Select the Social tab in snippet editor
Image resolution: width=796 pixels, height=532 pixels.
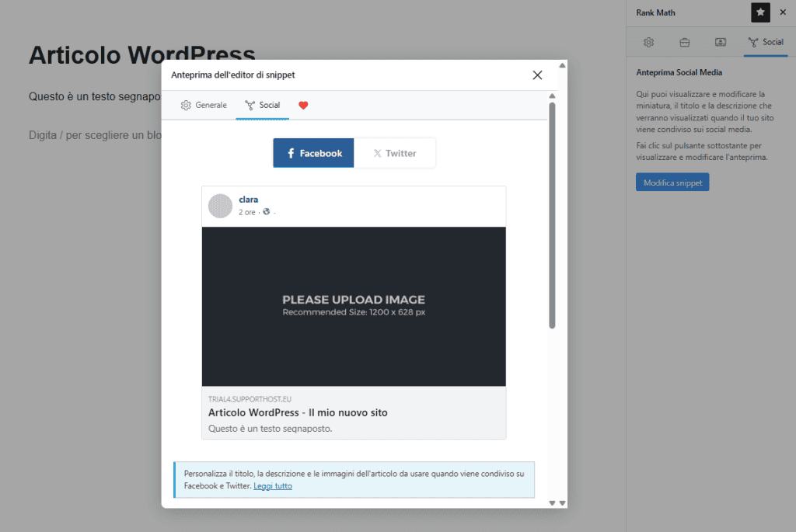(263, 105)
